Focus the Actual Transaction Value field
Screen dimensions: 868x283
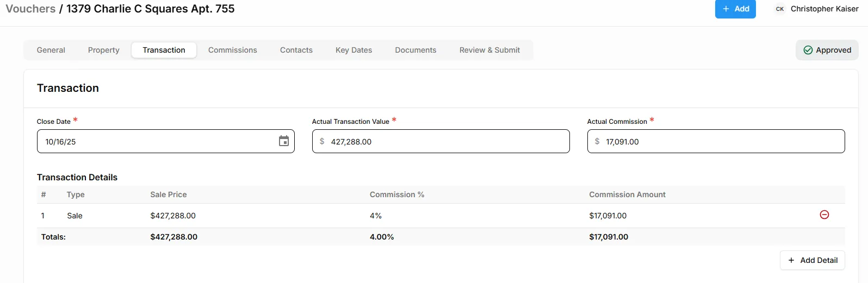click(x=441, y=141)
